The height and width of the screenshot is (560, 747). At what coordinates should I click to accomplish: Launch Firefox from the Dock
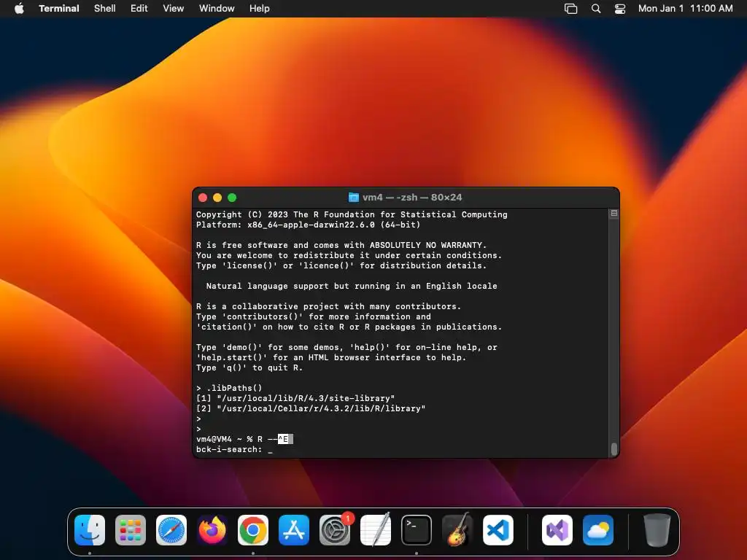click(x=212, y=530)
